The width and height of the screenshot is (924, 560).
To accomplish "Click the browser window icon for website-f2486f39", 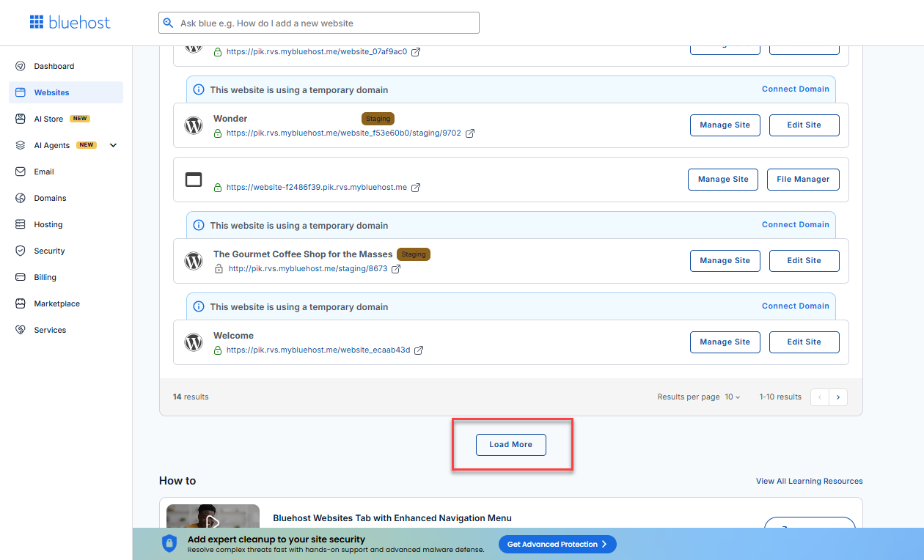I will (194, 180).
